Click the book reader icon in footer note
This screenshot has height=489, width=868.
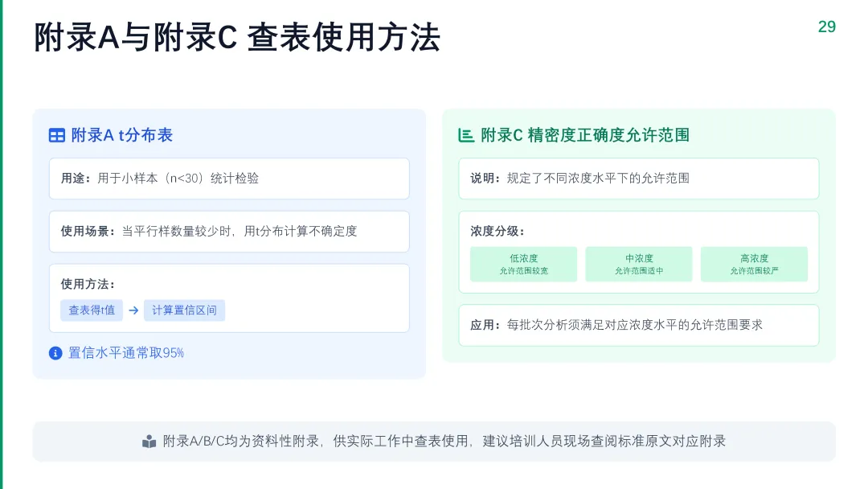tap(149, 442)
